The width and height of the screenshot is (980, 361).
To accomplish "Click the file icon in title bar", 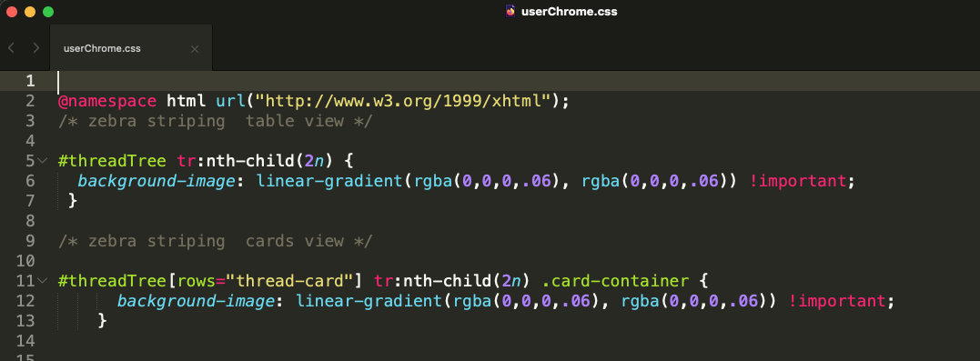I will pos(510,11).
